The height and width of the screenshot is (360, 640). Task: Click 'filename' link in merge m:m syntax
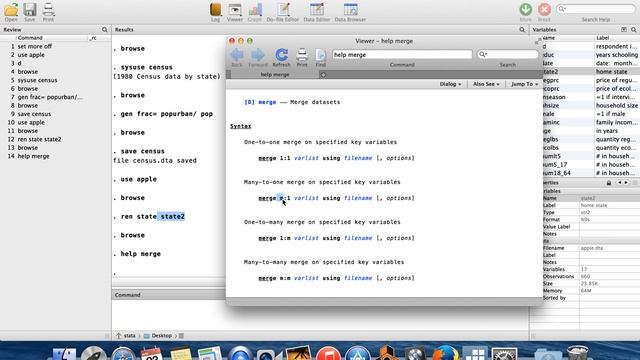tap(358, 278)
